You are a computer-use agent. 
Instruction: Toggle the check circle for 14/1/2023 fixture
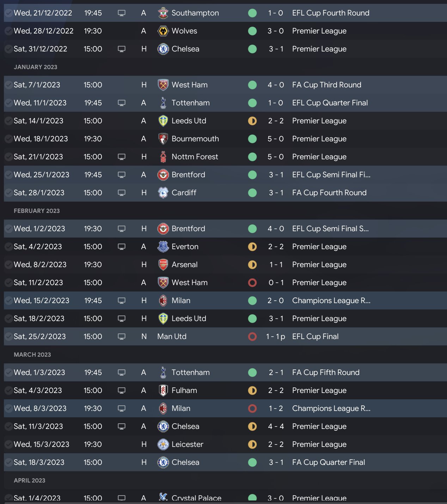click(8, 121)
